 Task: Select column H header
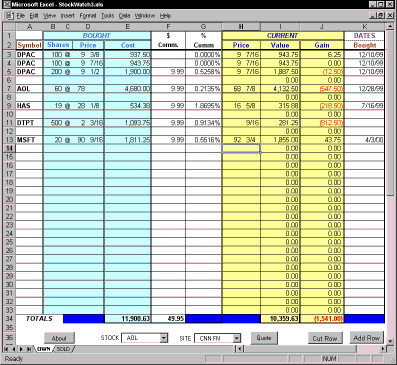[241, 27]
